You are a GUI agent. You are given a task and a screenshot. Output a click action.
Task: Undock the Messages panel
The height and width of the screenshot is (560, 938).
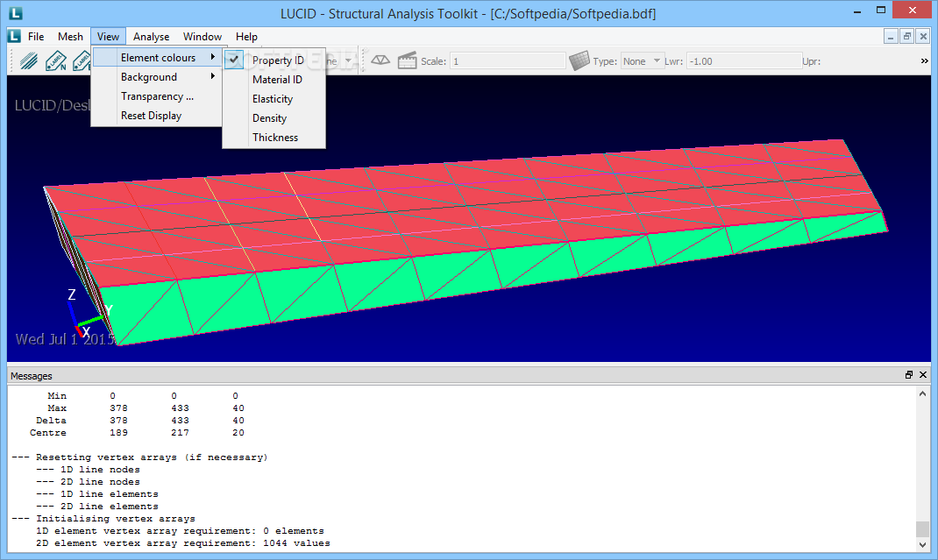(x=909, y=375)
